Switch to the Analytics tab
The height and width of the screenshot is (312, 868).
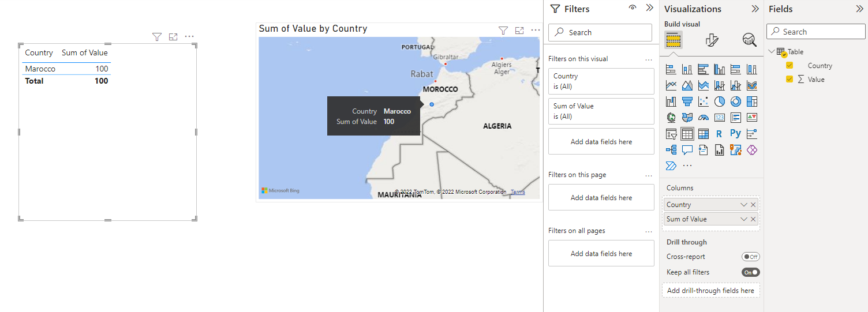click(x=749, y=39)
